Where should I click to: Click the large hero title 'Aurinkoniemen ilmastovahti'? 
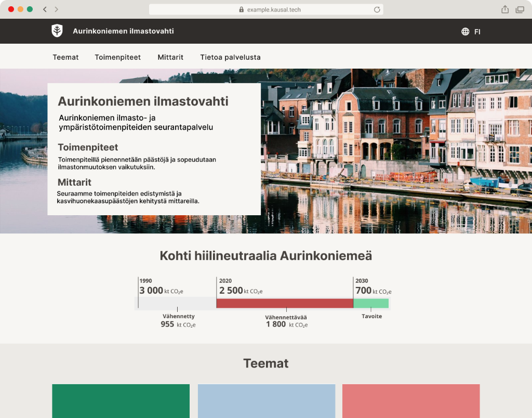click(x=143, y=101)
